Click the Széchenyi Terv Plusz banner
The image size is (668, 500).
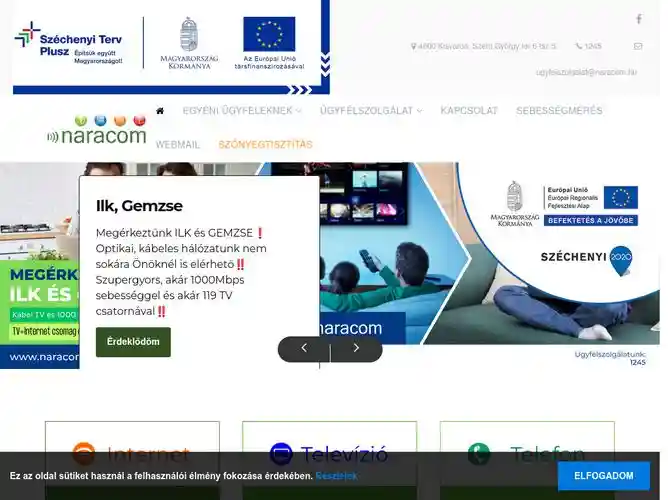pos(171,47)
